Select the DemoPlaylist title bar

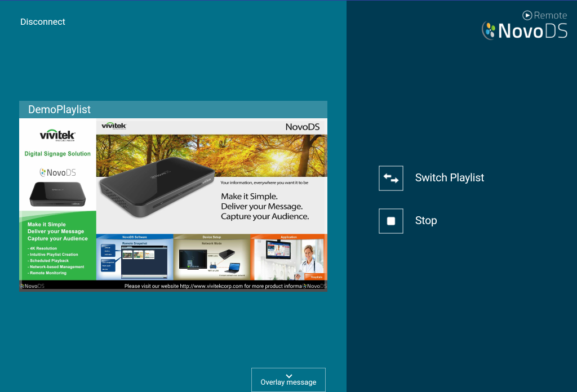point(174,110)
